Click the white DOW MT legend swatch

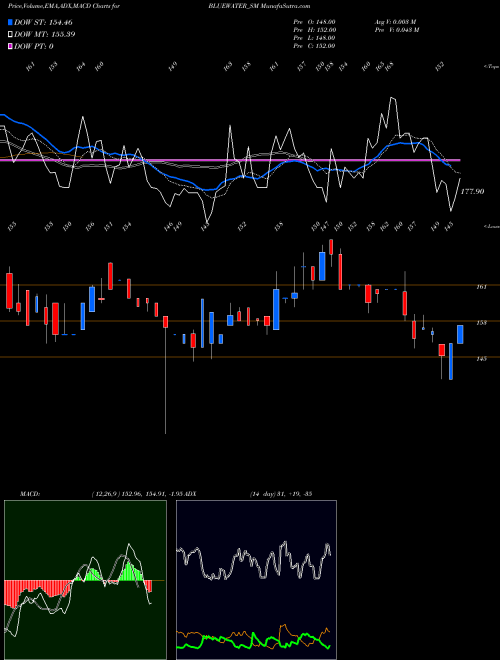coord(10,34)
